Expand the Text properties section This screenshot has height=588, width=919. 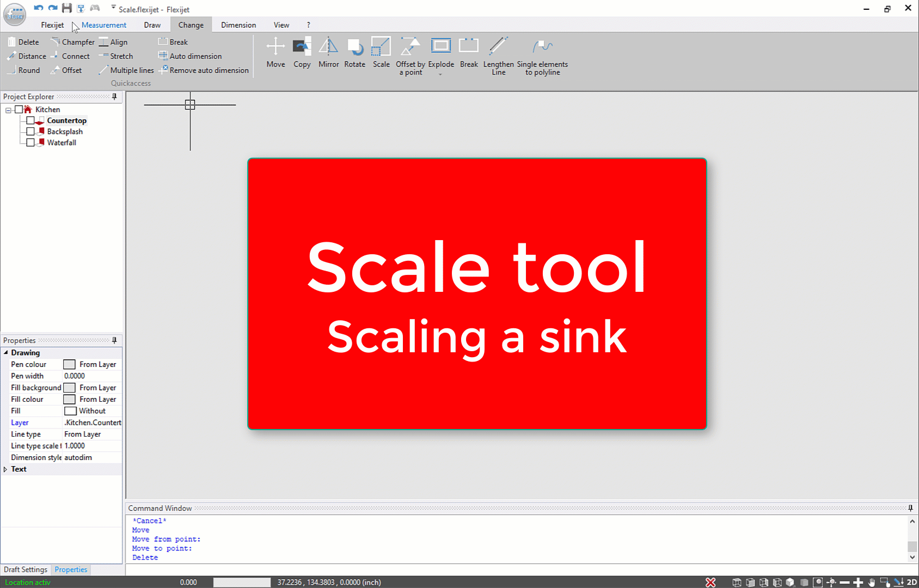(x=5, y=469)
